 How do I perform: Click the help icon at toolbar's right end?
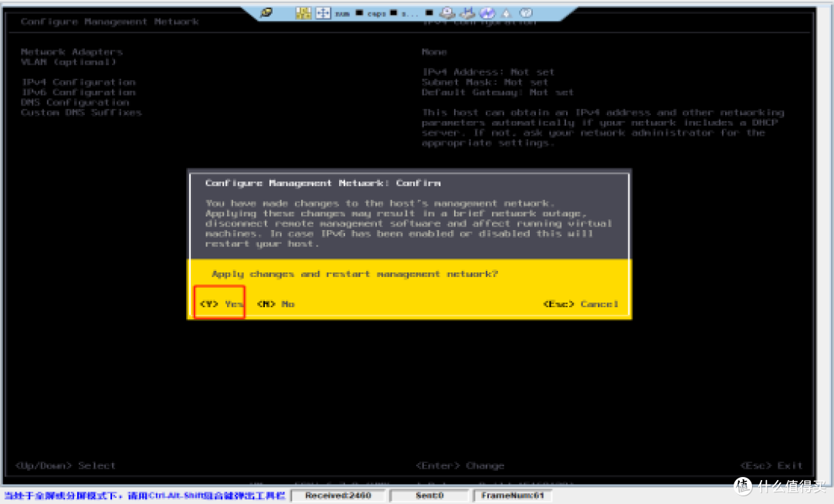pos(526,13)
